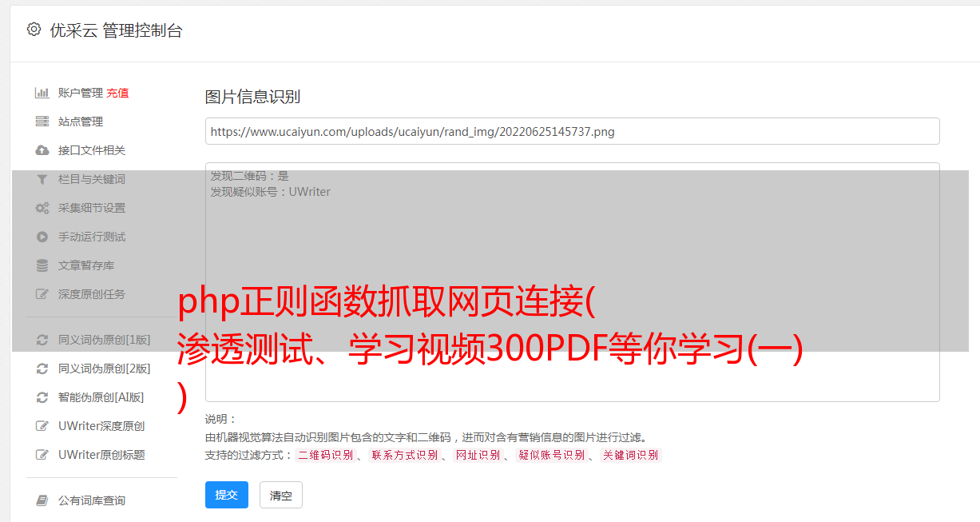Click the 关键词识别 tag
This screenshot has width=980, height=522.
point(631,455)
